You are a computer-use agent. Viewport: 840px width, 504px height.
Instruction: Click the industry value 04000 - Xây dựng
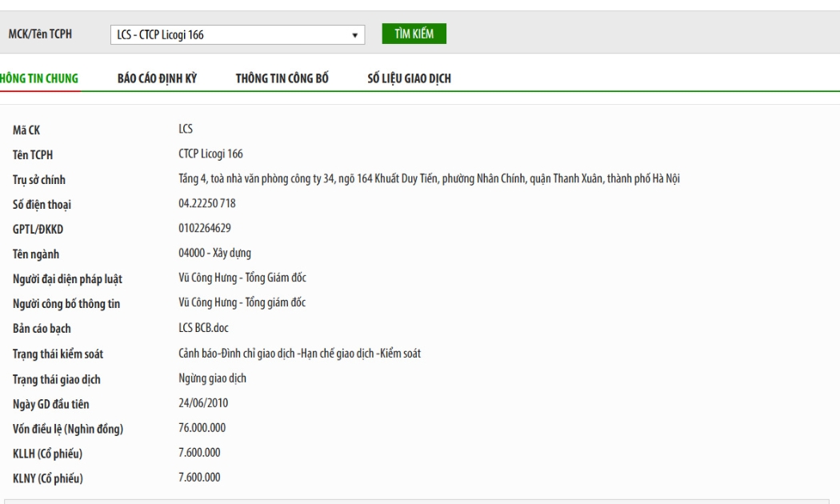[215, 253]
